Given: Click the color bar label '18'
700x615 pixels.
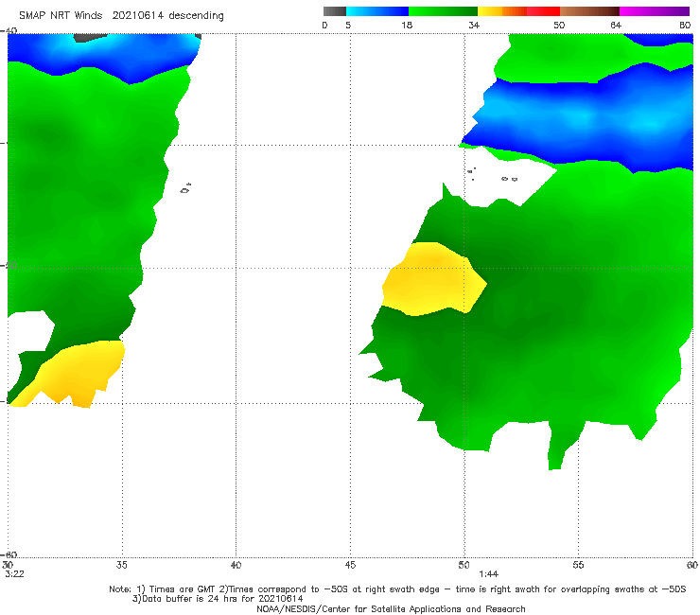Looking at the screenshot, I should point(407,26).
